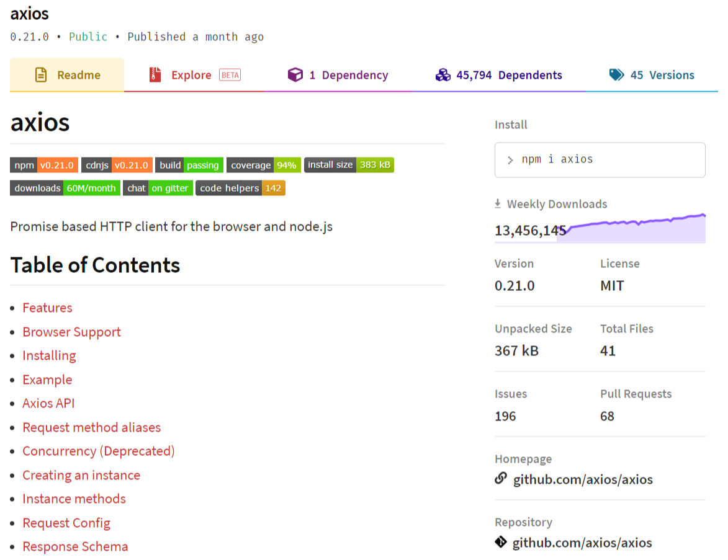Click the Repository git icon

point(501,541)
